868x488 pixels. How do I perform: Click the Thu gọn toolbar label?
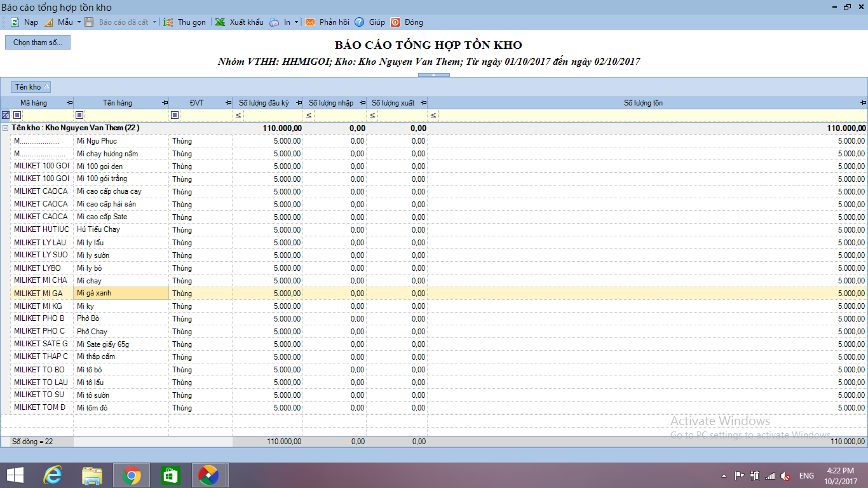pos(192,22)
